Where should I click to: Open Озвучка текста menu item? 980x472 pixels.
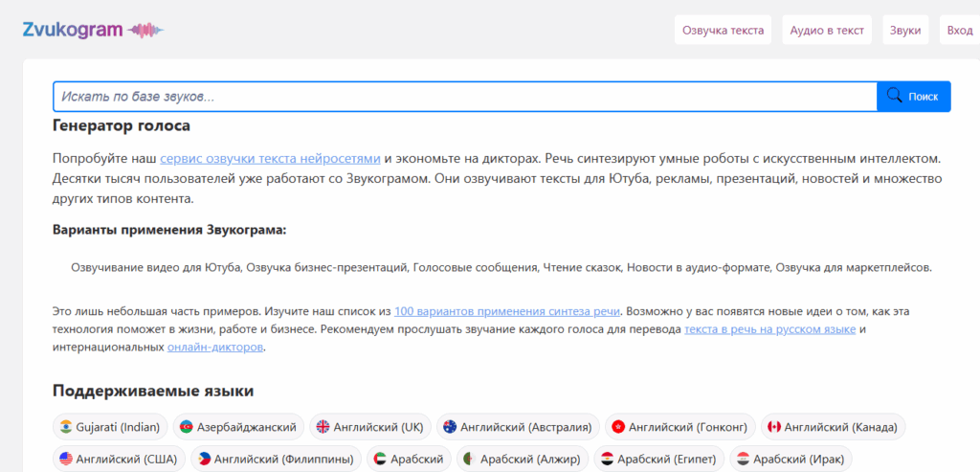pos(724,30)
